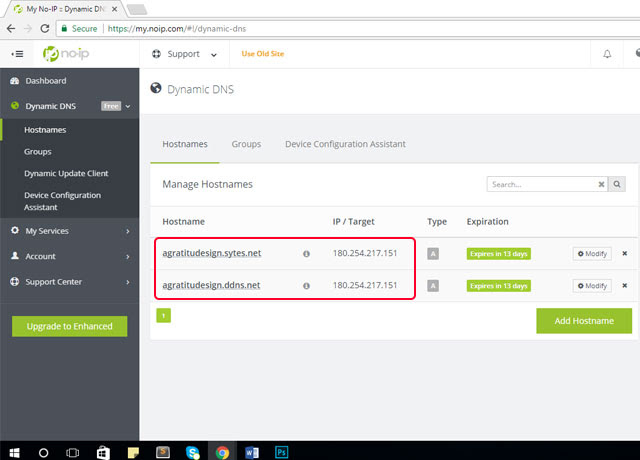The width and height of the screenshot is (640, 460).
Task: Open Sublime Text icon in taskbar
Action: coord(163,452)
